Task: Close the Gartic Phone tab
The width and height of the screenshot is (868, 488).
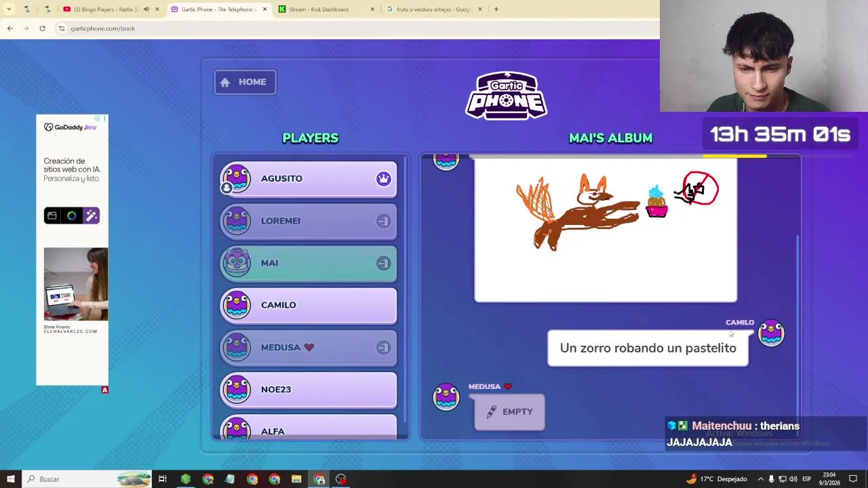Action: tap(264, 9)
